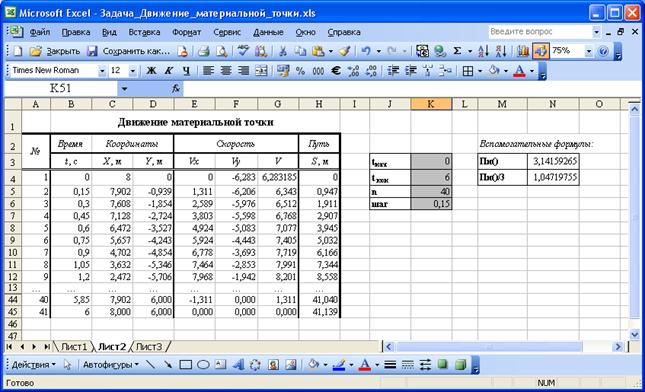Image resolution: width=645 pixels, height=392 pixels.
Task: Open the Paste options dropdown arrow
Action: [x=331, y=51]
